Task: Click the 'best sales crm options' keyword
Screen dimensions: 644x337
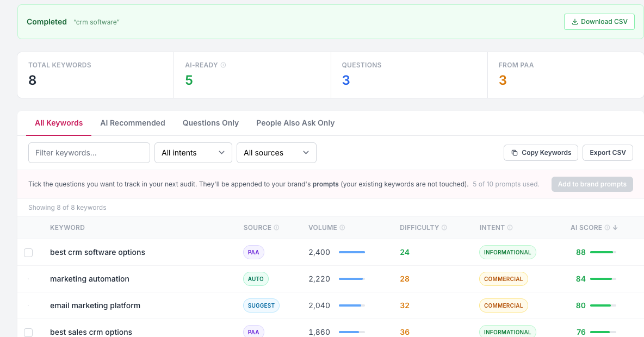Action: tap(91, 332)
